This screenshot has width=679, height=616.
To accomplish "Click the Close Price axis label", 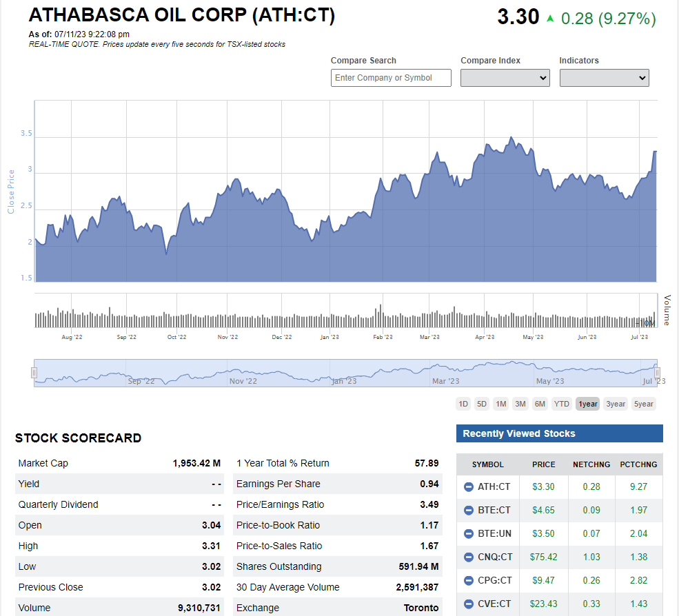I will [x=11, y=192].
